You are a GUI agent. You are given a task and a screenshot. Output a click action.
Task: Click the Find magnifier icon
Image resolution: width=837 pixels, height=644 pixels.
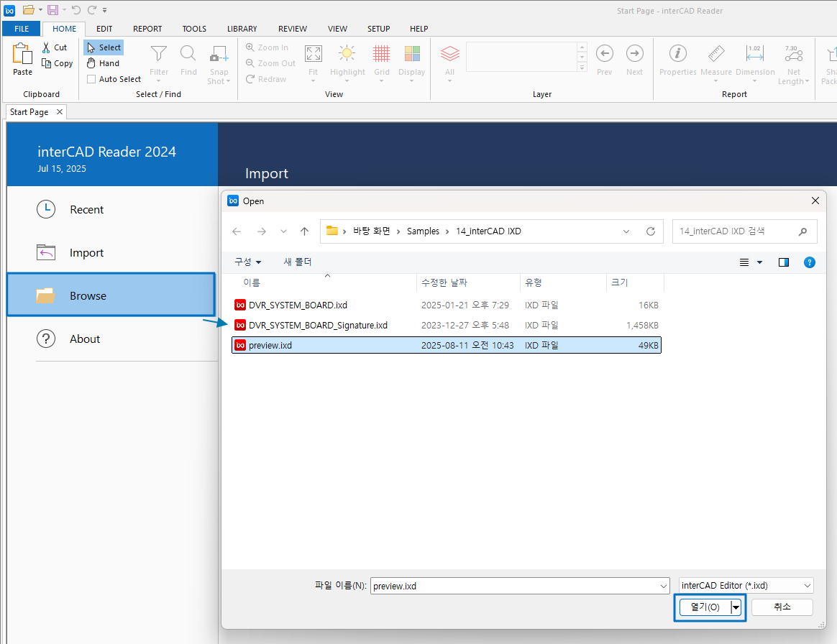[x=188, y=54]
